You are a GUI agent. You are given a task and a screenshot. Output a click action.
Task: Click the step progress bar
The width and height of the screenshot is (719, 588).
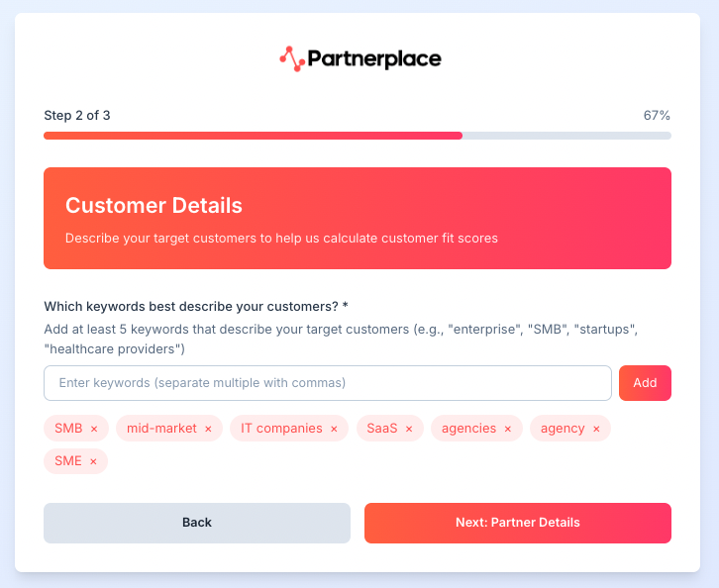357,136
